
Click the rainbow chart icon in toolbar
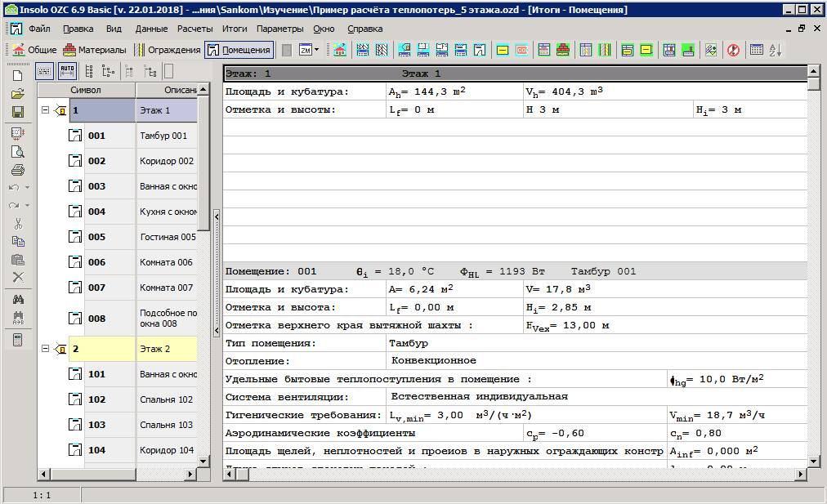pos(711,50)
